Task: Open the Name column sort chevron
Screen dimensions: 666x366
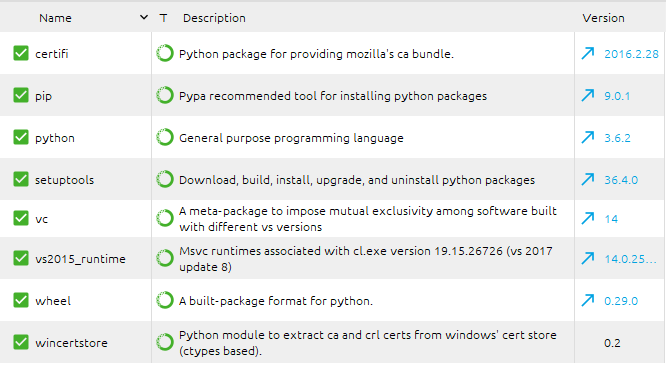Action: (x=144, y=17)
